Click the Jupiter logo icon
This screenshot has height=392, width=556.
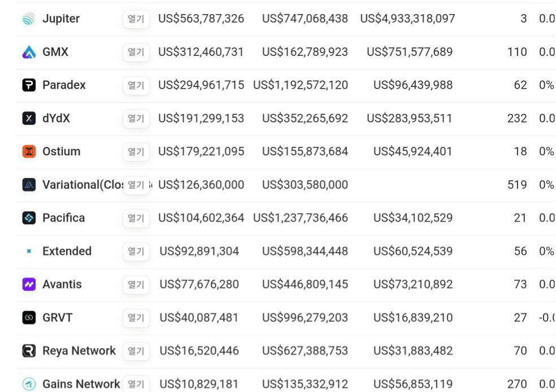point(29,19)
